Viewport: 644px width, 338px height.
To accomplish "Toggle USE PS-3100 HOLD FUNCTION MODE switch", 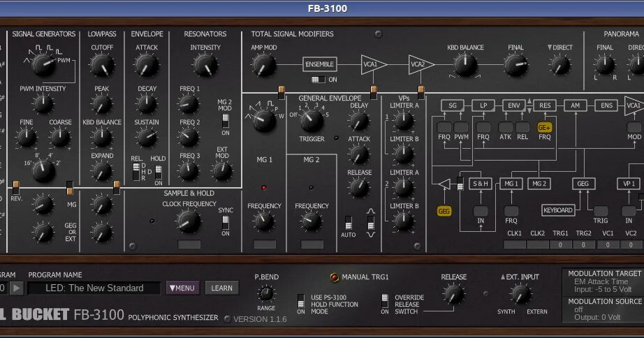I will point(301,301).
